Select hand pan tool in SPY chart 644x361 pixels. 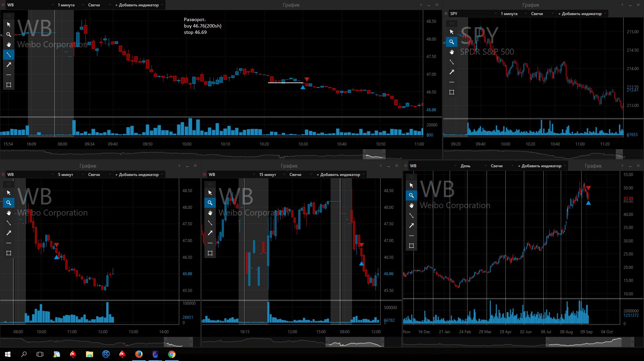pyautogui.click(x=452, y=52)
